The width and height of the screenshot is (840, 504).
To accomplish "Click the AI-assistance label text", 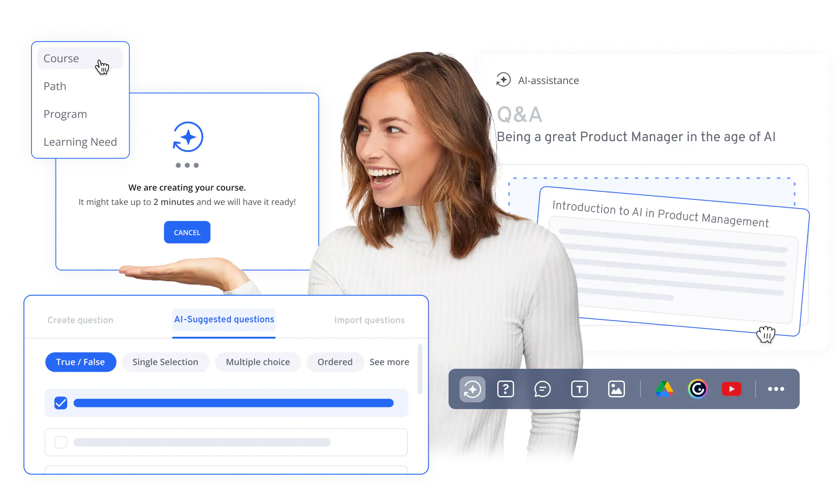I will 548,80.
